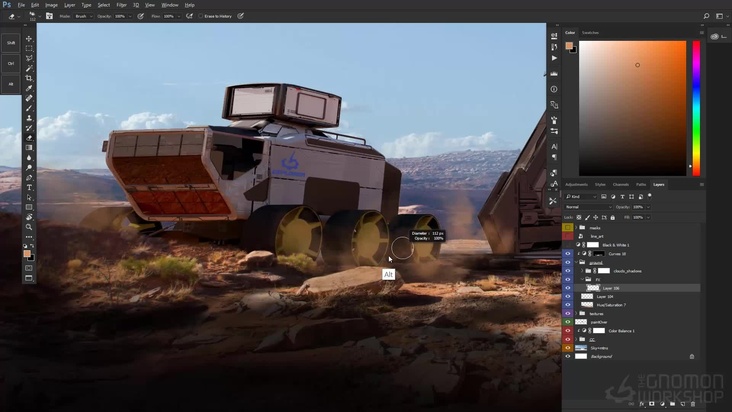Image resolution: width=732 pixels, height=412 pixels.
Task: Click the foreground color swatch in toolbar
Action: click(27, 253)
